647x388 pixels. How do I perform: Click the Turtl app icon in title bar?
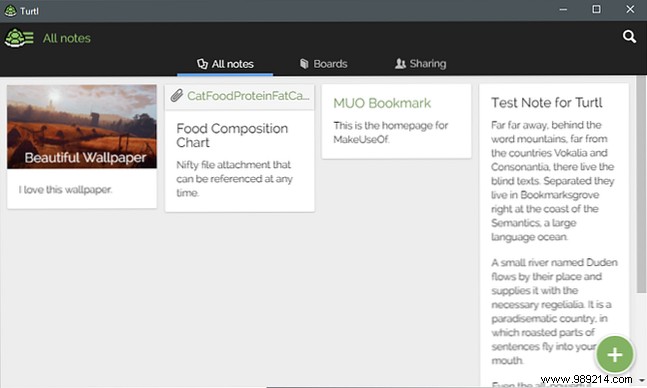(10, 10)
